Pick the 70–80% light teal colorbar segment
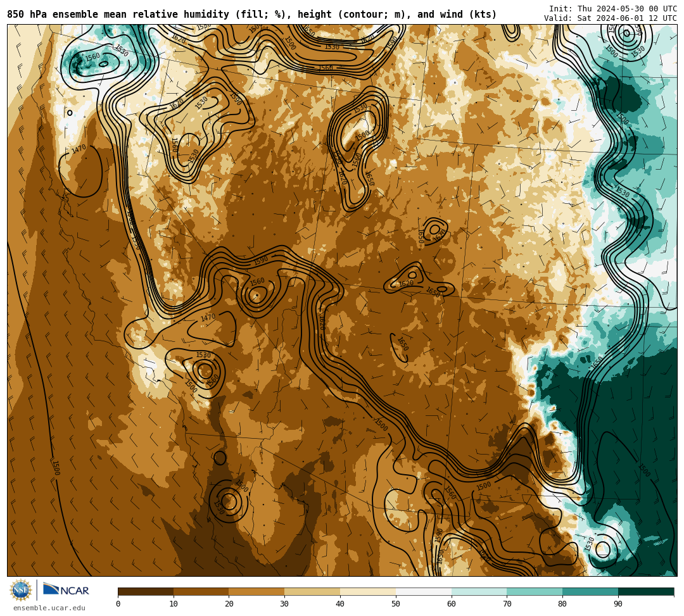Viewport: 684px width, 616px height. [x=535, y=591]
